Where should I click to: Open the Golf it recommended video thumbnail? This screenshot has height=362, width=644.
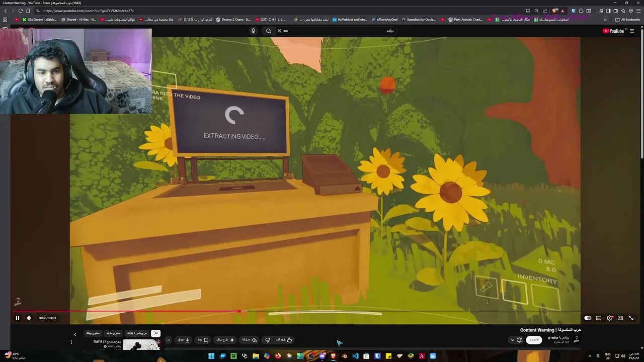141,344
